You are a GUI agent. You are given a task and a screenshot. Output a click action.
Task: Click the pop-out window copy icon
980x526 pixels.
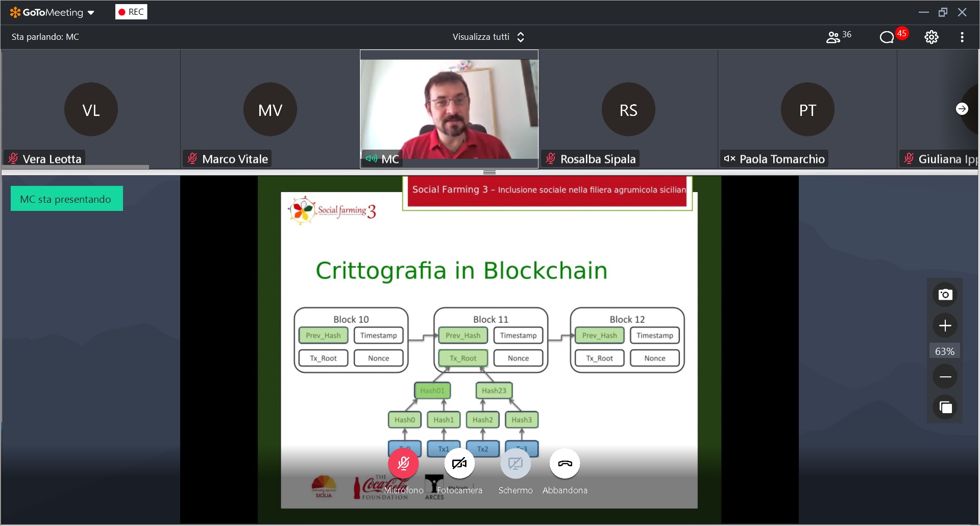(x=945, y=408)
